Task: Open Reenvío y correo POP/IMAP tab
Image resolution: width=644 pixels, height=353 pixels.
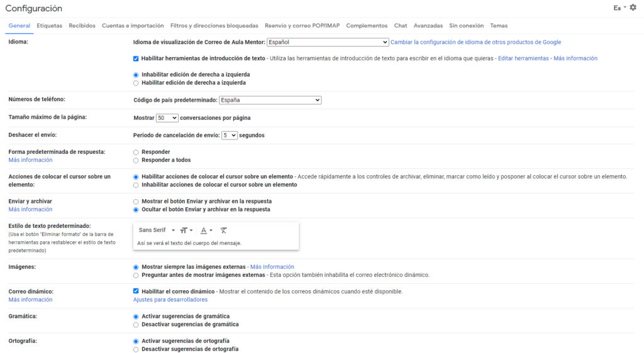Action: pyautogui.click(x=303, y=26)
